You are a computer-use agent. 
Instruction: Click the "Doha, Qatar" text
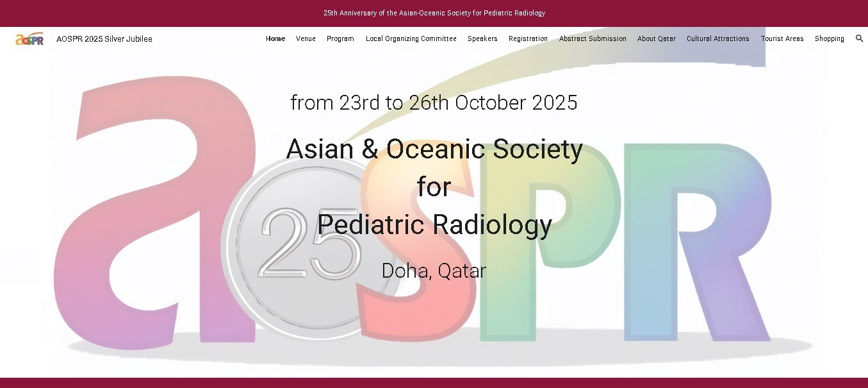(x=434, y=271)
